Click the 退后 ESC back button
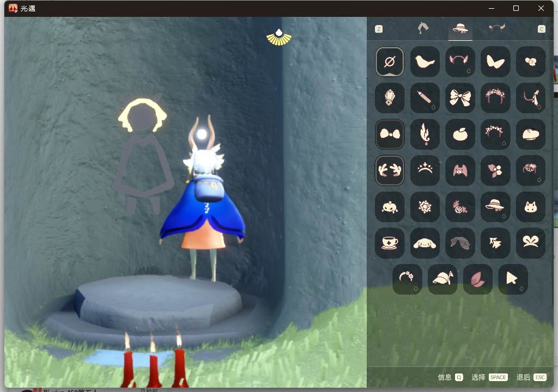The width and height of the screenshot is (558, 392). [531, 377]
